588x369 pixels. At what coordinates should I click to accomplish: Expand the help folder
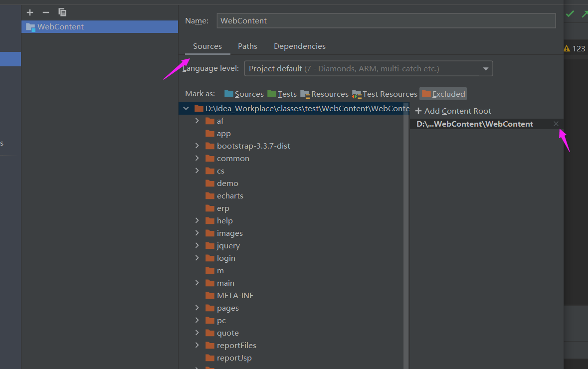point(197,220)
